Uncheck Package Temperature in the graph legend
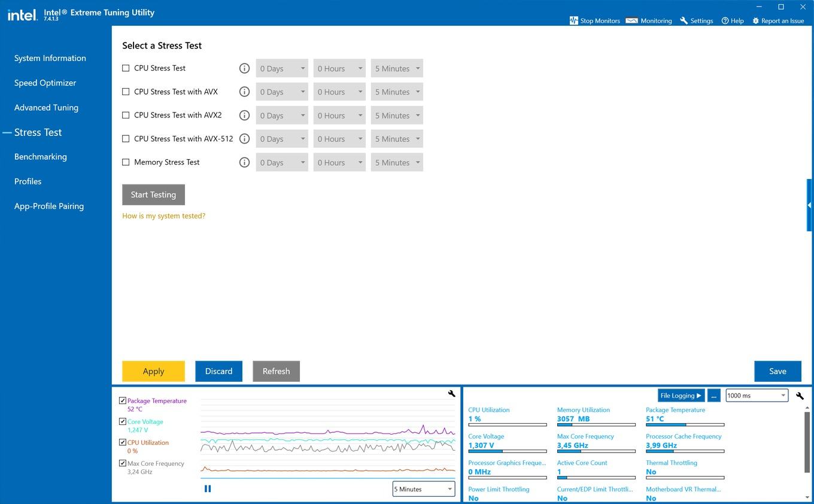 tap(123, 400)
